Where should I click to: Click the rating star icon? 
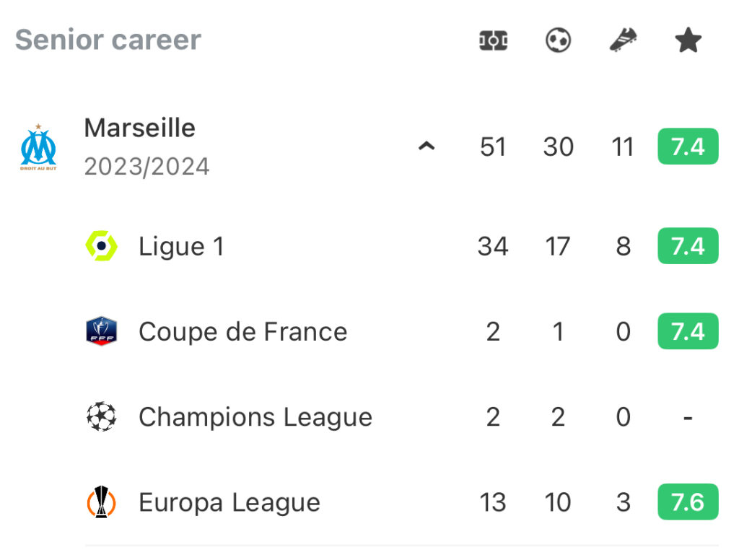688,40
